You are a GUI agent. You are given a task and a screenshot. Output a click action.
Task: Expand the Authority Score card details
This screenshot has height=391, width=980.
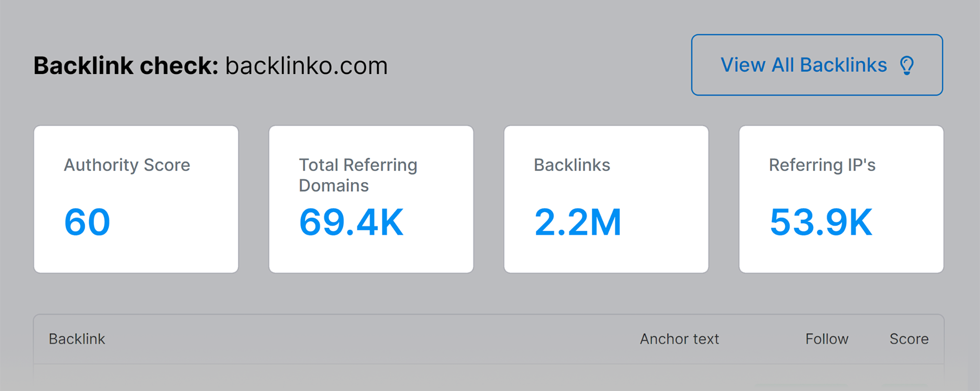[135, 199]
